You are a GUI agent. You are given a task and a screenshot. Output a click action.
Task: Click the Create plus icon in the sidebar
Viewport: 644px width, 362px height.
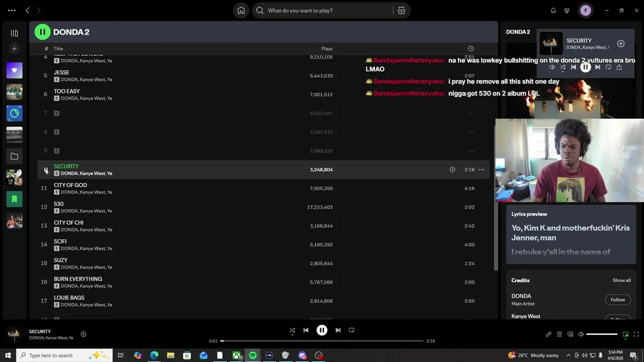coord(14,49)
